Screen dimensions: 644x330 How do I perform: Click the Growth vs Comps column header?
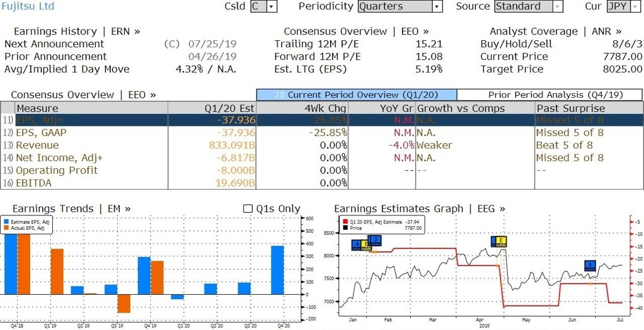[x=475, y=108]
